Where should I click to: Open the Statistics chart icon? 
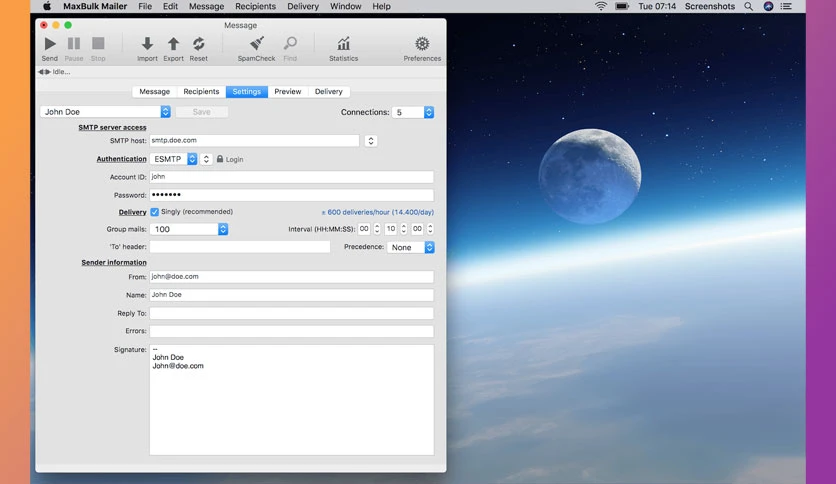(343, 44)
